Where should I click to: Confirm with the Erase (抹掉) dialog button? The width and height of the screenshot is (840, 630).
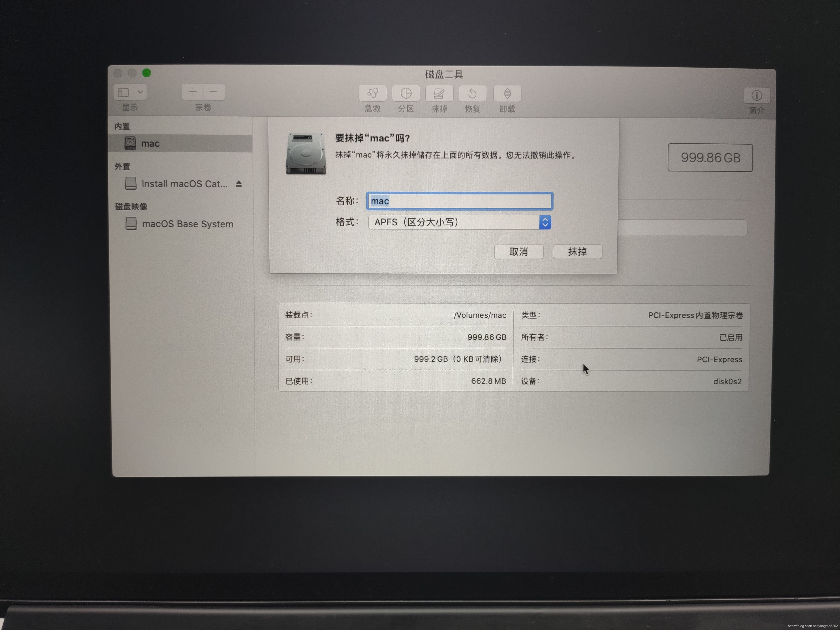coord(577,252)
